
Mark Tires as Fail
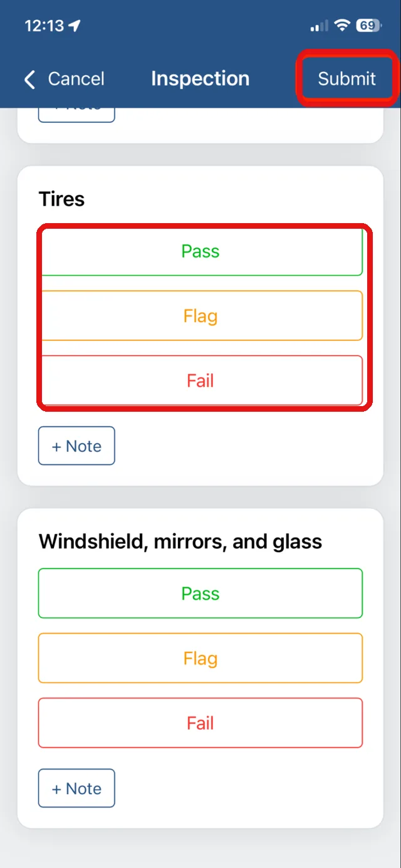point(200,380)
